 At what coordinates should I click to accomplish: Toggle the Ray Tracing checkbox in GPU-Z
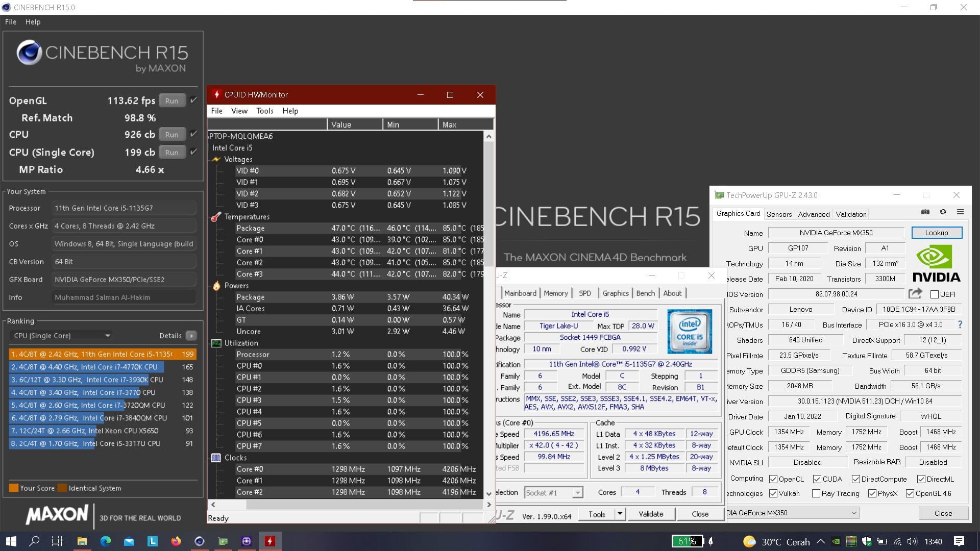click(816, 493)
